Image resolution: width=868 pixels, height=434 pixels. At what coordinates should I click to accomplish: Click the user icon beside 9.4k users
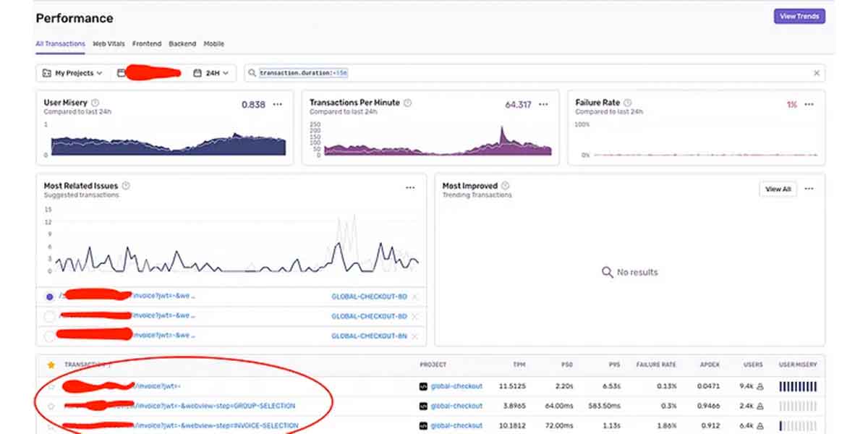(760, 386)
